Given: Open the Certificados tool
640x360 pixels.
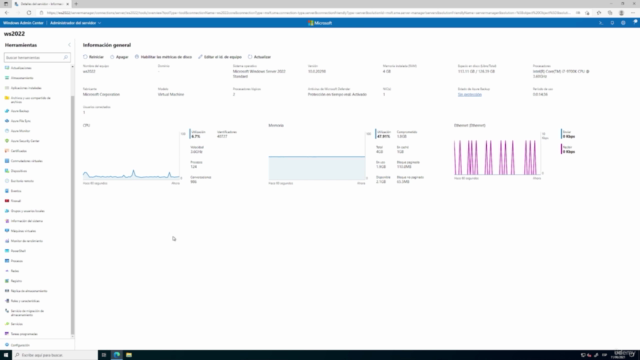Looking at the screenshot, I should [x=18, y=151].
